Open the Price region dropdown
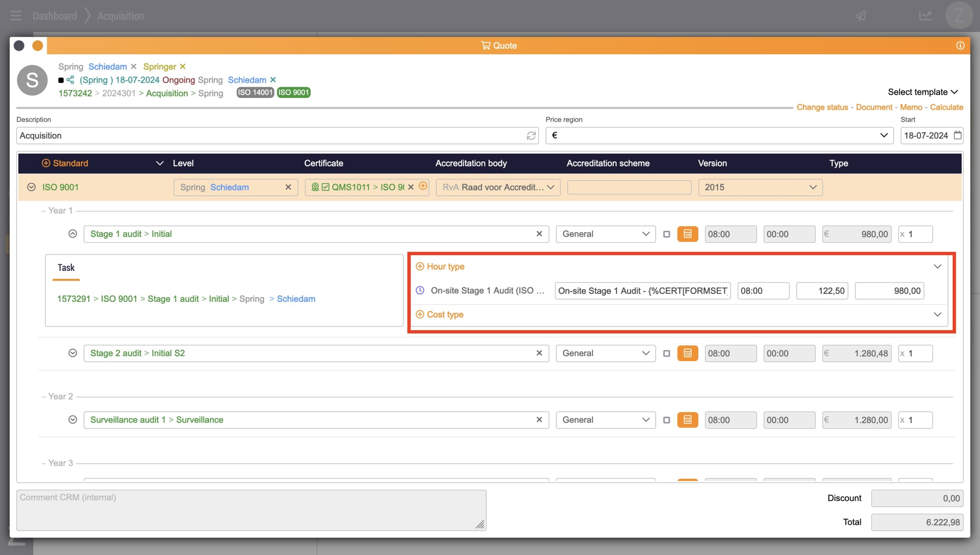 coord(719,135)
